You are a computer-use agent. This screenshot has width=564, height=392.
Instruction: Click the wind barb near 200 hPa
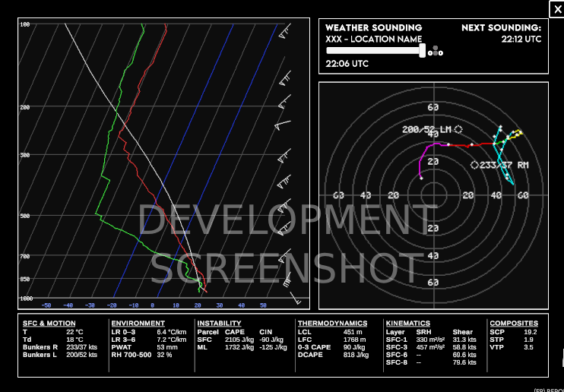coord(284,102)
